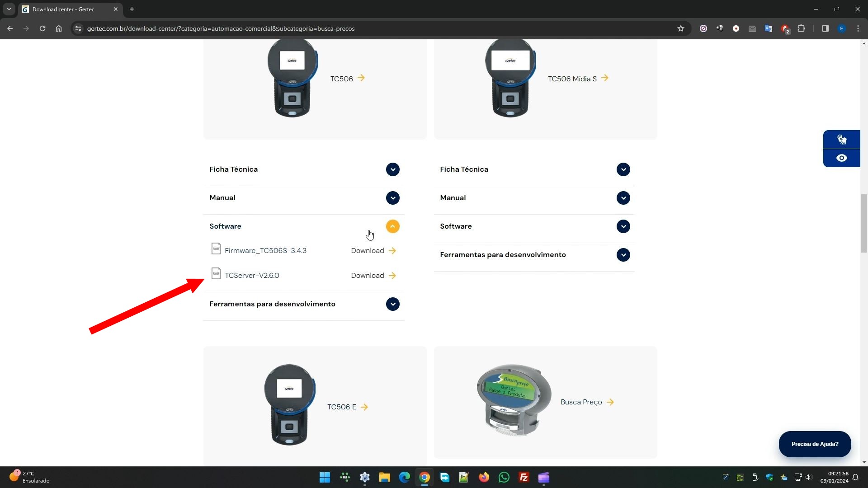Click the Busca Preço device image

click(x=514, y=400)
